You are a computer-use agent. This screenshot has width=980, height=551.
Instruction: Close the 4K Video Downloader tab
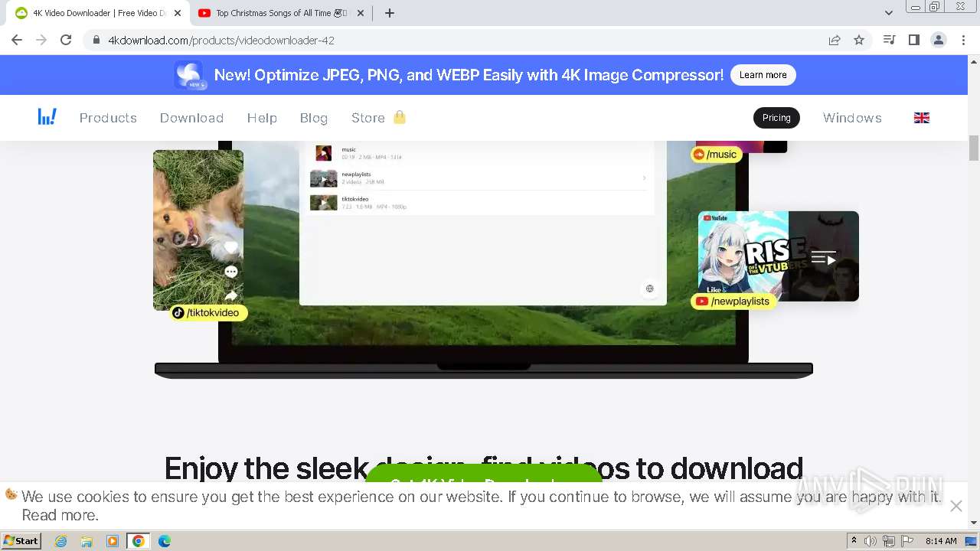pos(178,13)
